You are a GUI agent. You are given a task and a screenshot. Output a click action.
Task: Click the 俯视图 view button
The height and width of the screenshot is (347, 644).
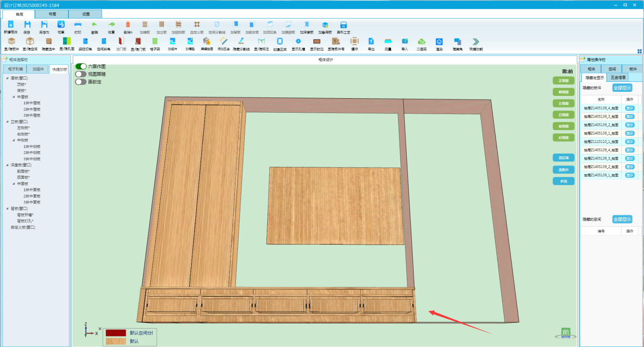(x=563, y=92)
